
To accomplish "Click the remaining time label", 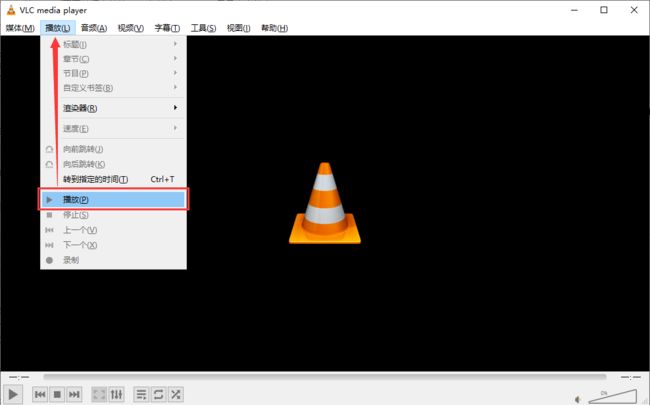I will [631, 377].
